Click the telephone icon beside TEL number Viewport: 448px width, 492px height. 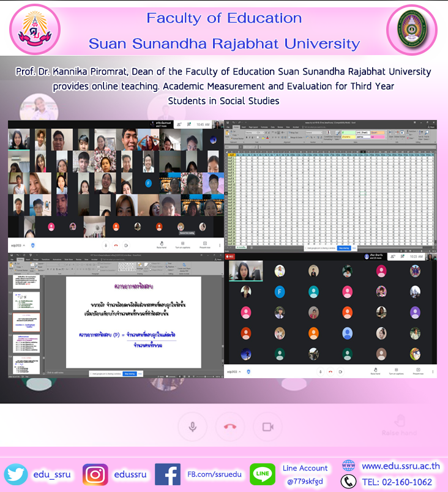pyautogui.click(x=348, y=482)
